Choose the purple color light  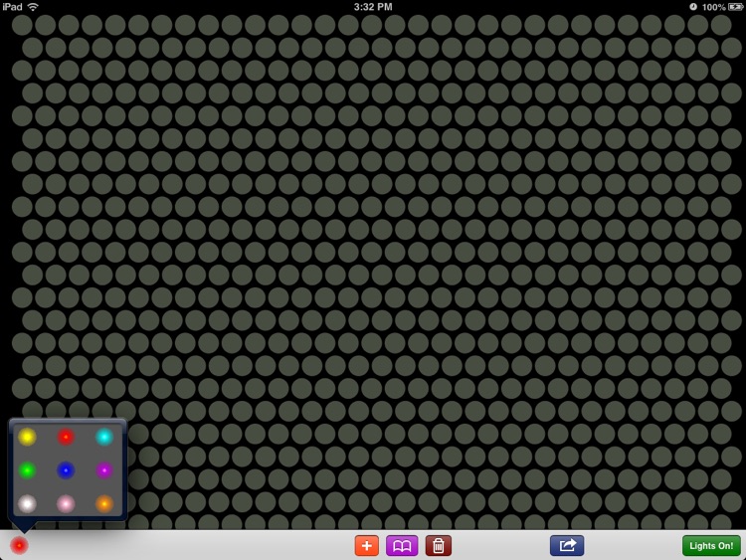(104, 470)
